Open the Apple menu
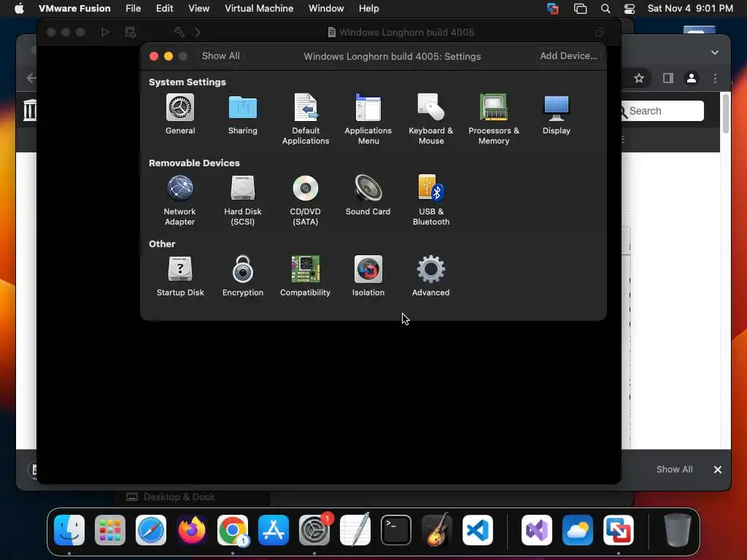 pos(19,8)
